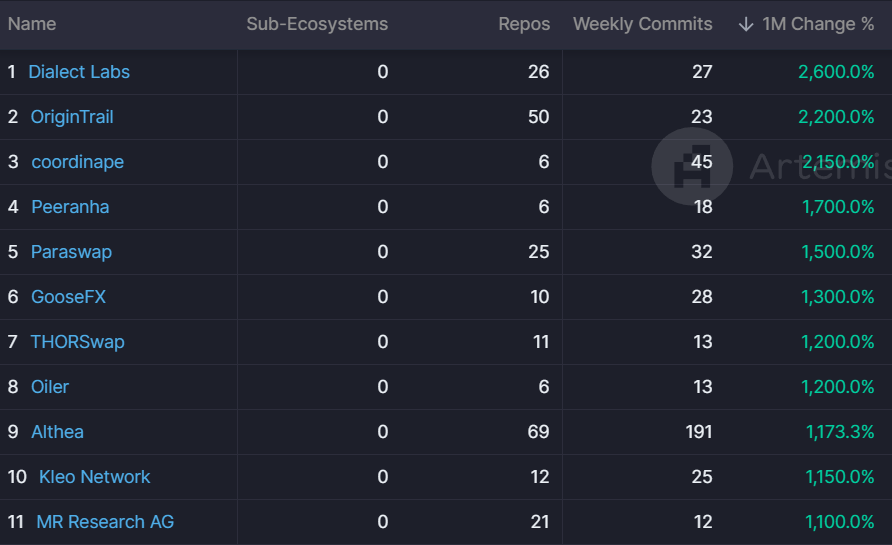Select Dialect Labs weekly commits 27
Screen dimensions: 892x545
(702, 72)
